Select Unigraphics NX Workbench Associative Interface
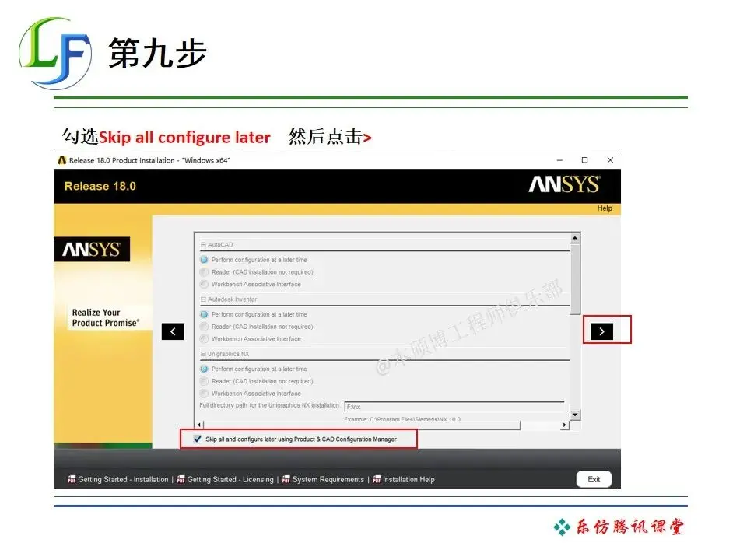This screenshot has width=747, height=560. [x=204, y=394]
